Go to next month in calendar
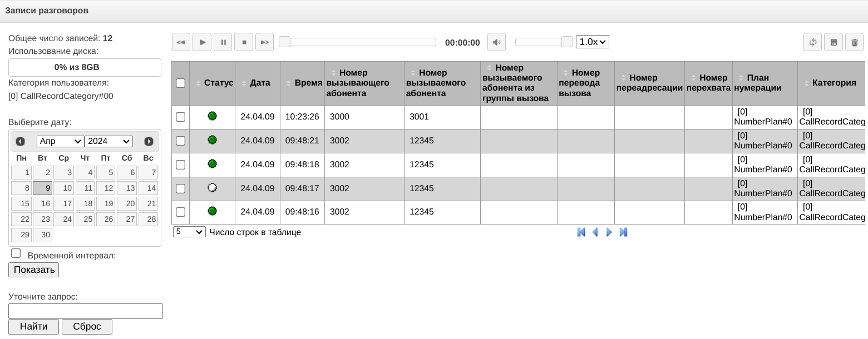This screenshot has width=868, height=339. 149,141
